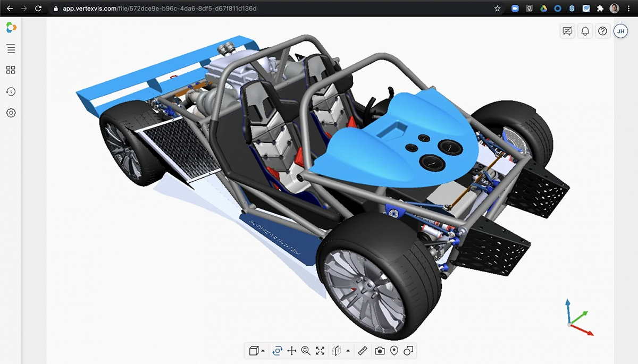
Task: Select the zoom magnifier tool
Action: click(306, 351)
